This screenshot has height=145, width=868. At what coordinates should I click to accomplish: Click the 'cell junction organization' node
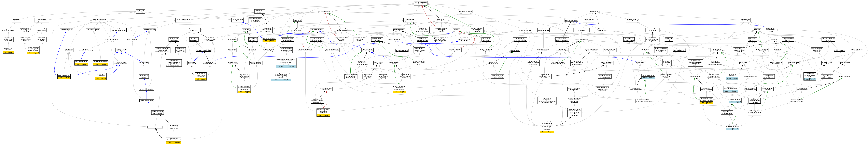[194, 39]
